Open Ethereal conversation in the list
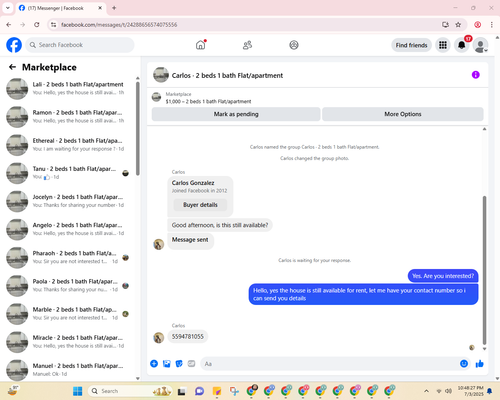 point(68,145)
